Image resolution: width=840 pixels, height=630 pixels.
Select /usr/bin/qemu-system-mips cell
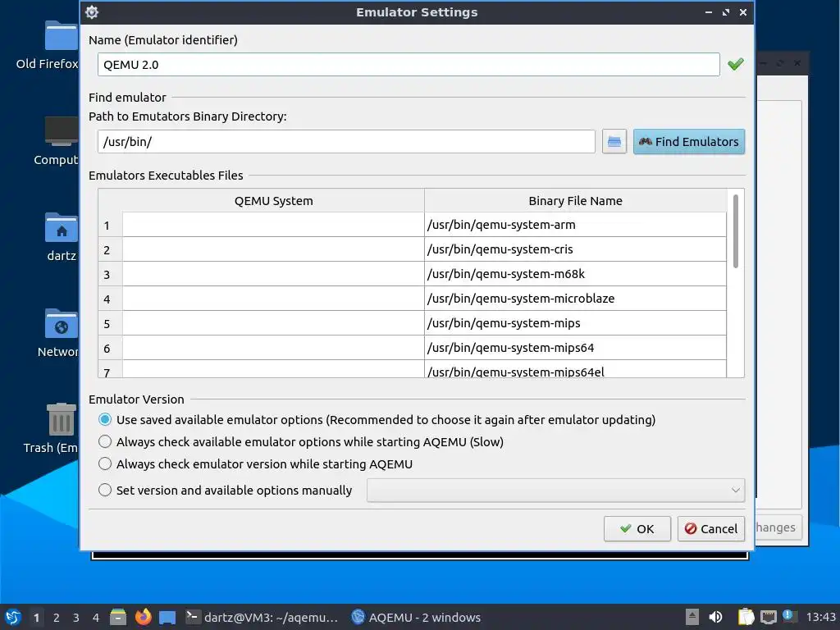coord(575,323)
